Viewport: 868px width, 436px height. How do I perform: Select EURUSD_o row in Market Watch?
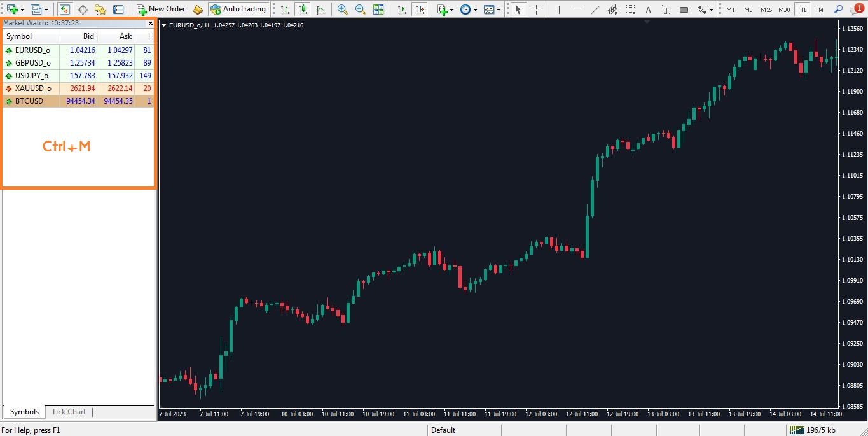78,50
